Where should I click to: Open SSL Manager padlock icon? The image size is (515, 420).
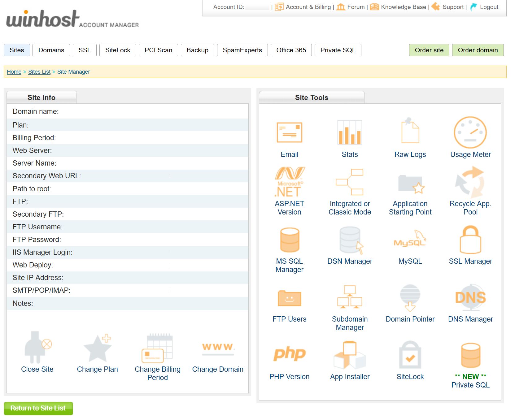[x=470, y=240]
